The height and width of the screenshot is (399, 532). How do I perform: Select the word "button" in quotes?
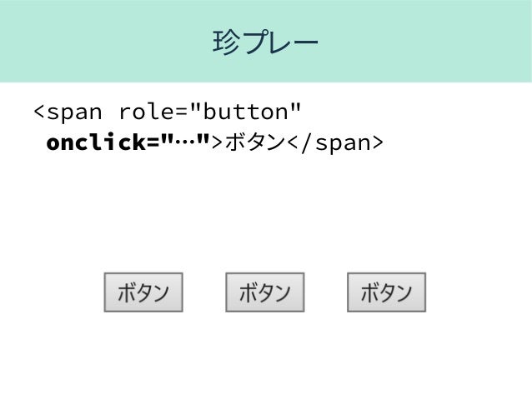pyautogui.click(x=246, y=112)
